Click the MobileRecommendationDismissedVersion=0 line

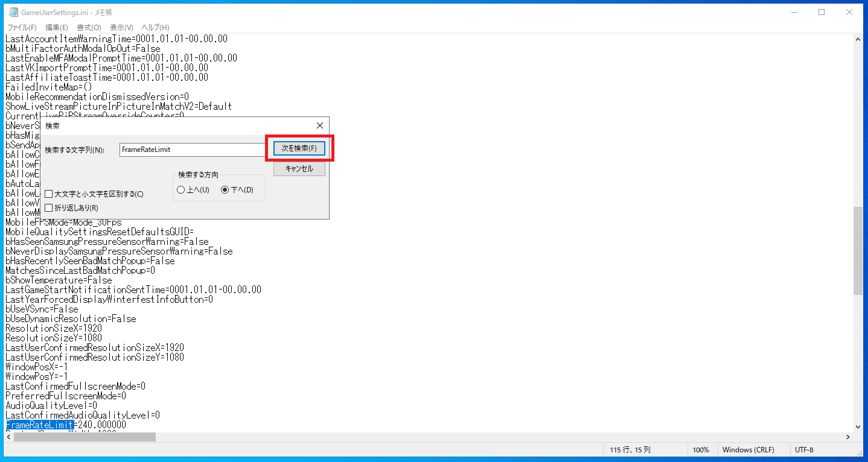97,97
